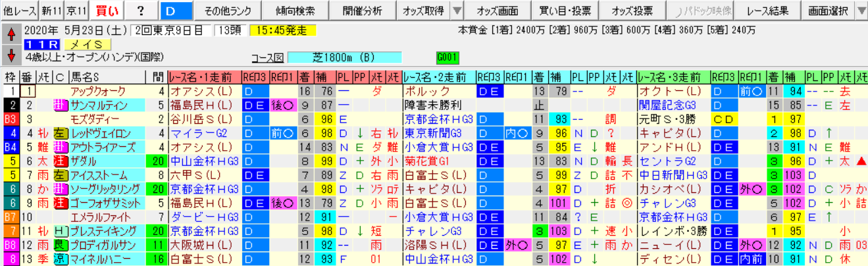Image resolution: width=868 pixels, height=266 pixels.
Task: Open dropdown arrow next to オッズ取得
Action: 457,11
